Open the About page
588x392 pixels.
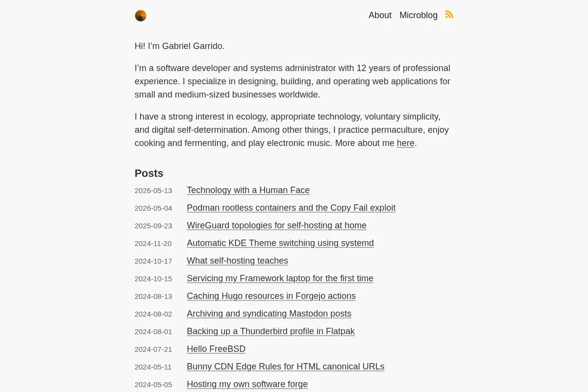click(x=380, y=15)
